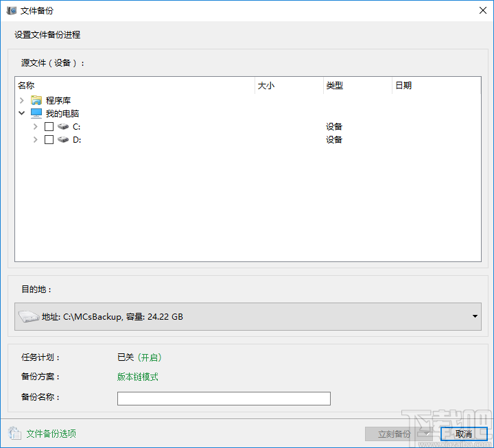Open the 立刻备份 split-button arrow
The height and width of the screenshot is (448, 494).
(426, 434)
